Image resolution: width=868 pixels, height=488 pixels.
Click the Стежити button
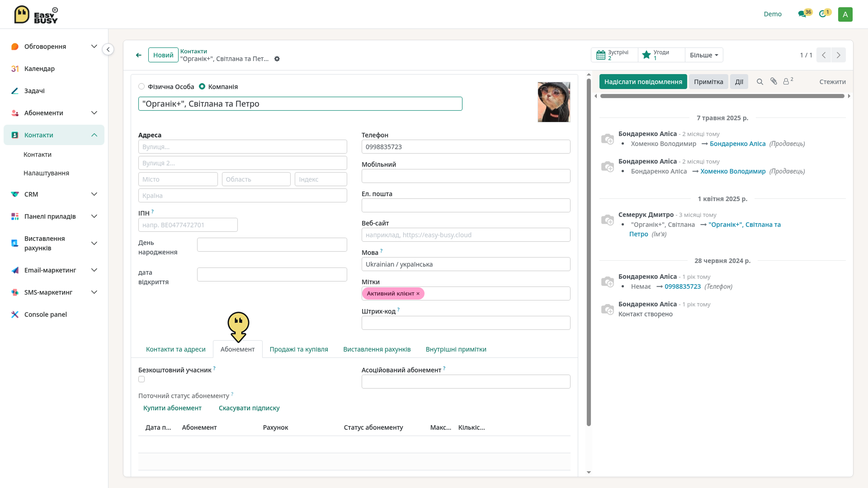[832, 82]
